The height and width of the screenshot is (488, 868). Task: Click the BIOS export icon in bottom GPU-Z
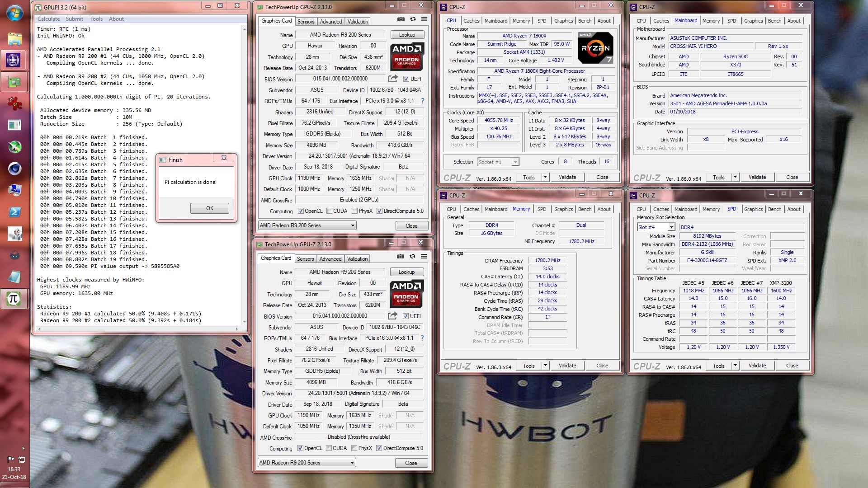(392, 316)
